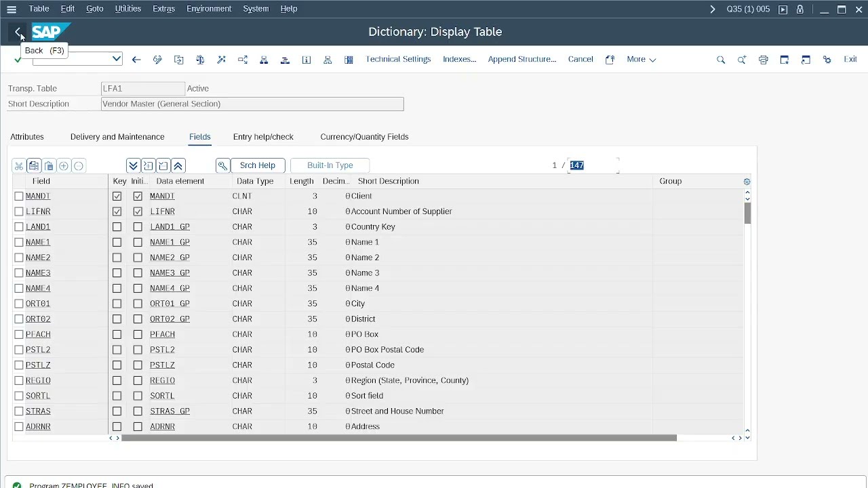Viewport: 868px width, 488px height.
Task: Click the Cancel button
Action: 580,60
